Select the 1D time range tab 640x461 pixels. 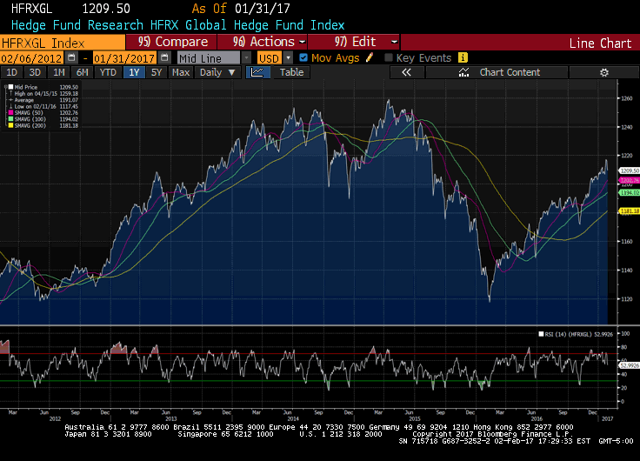[11, 73]
